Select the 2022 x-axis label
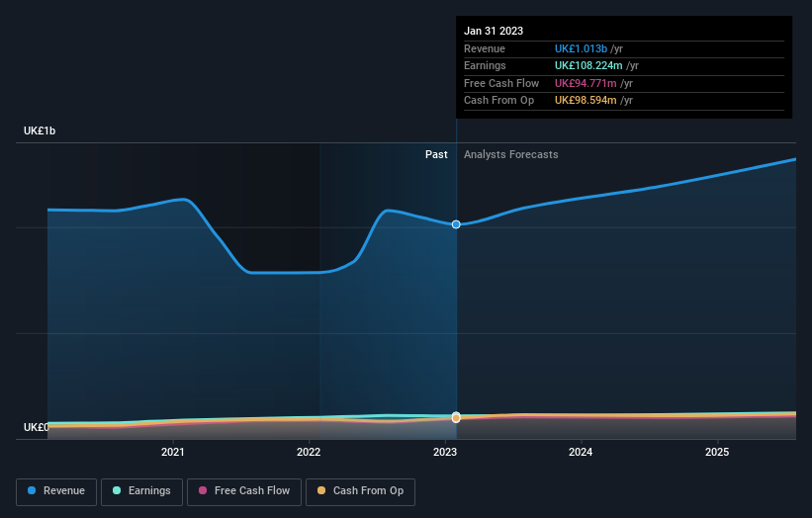The width and height of the screenshot is (812, 518). (x=309, y=453)
